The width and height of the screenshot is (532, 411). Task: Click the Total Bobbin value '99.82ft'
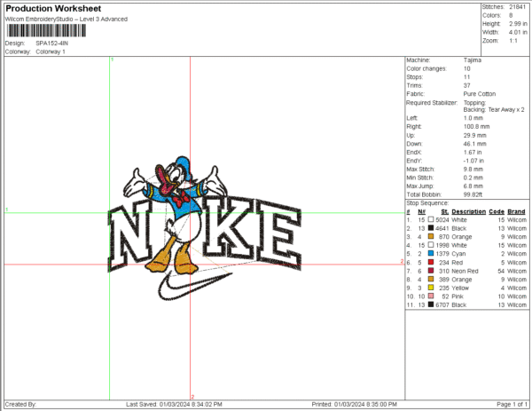(473, 195)
